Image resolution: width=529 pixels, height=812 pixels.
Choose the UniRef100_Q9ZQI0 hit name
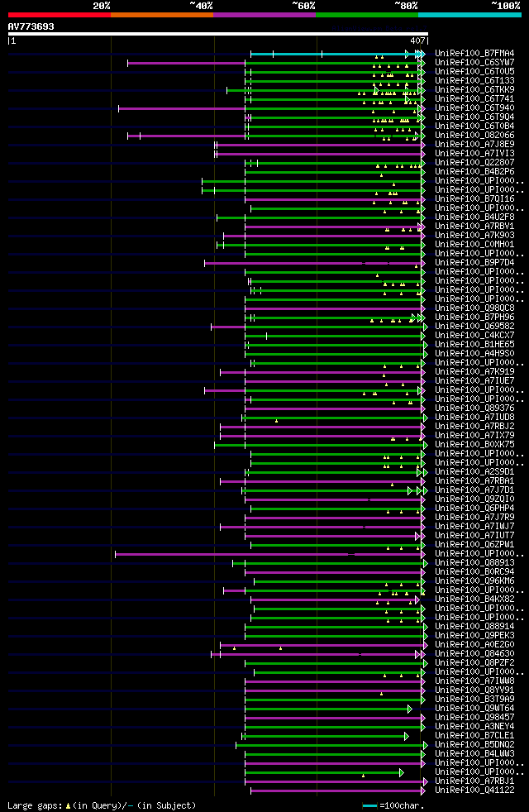pyautogui.click(x=474, y=499)
